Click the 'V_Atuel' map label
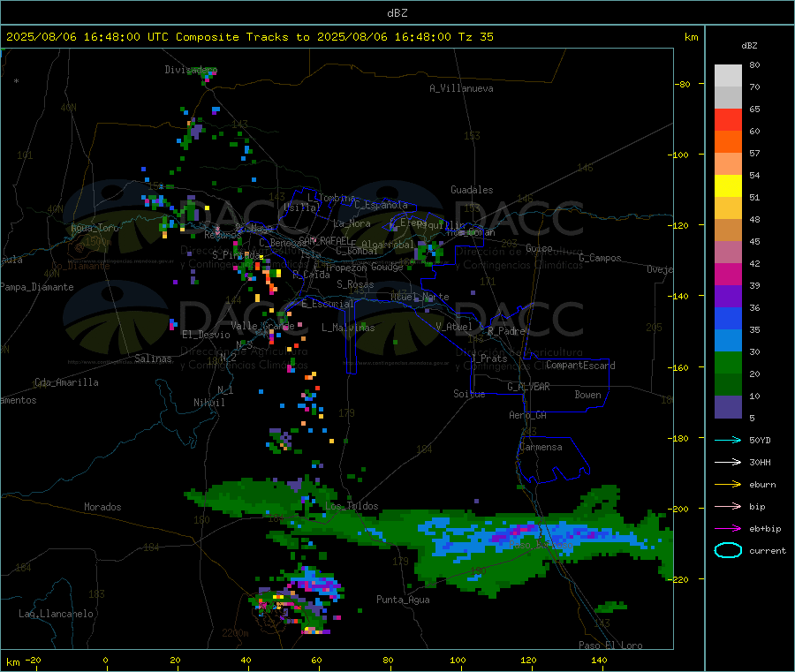The image size is (795, 672). 454,327
